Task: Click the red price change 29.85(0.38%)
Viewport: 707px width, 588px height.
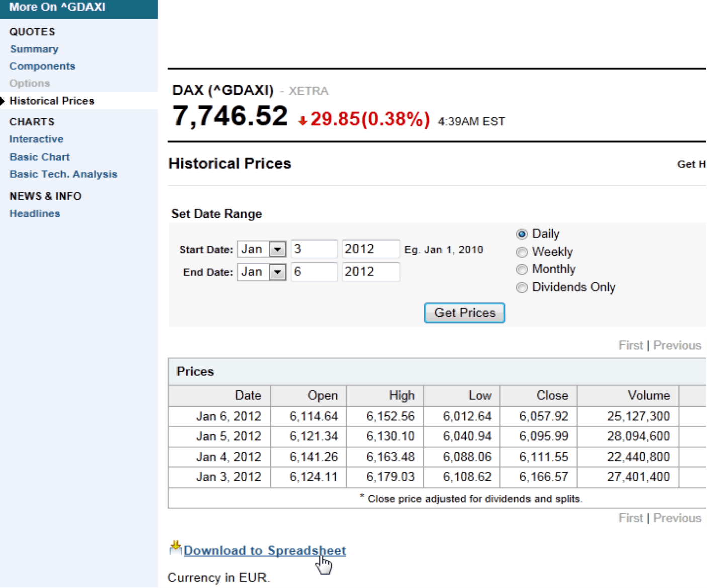Action: (370, 119)
